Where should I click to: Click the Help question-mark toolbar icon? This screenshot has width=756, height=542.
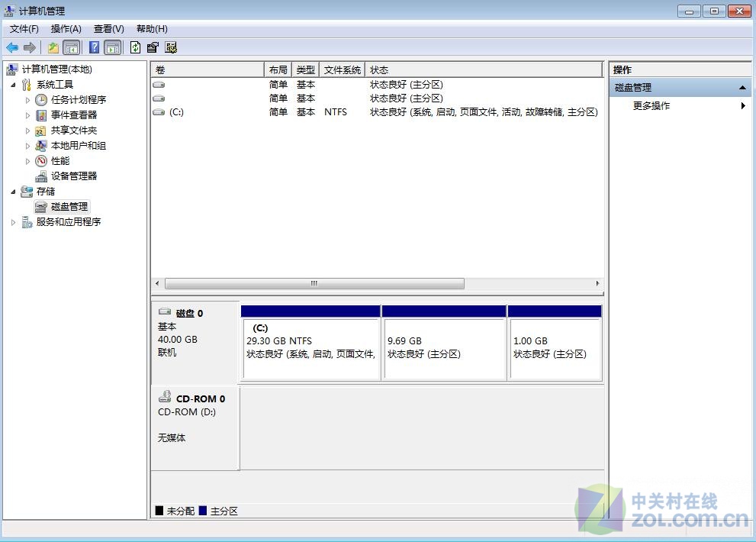point(93,47)
